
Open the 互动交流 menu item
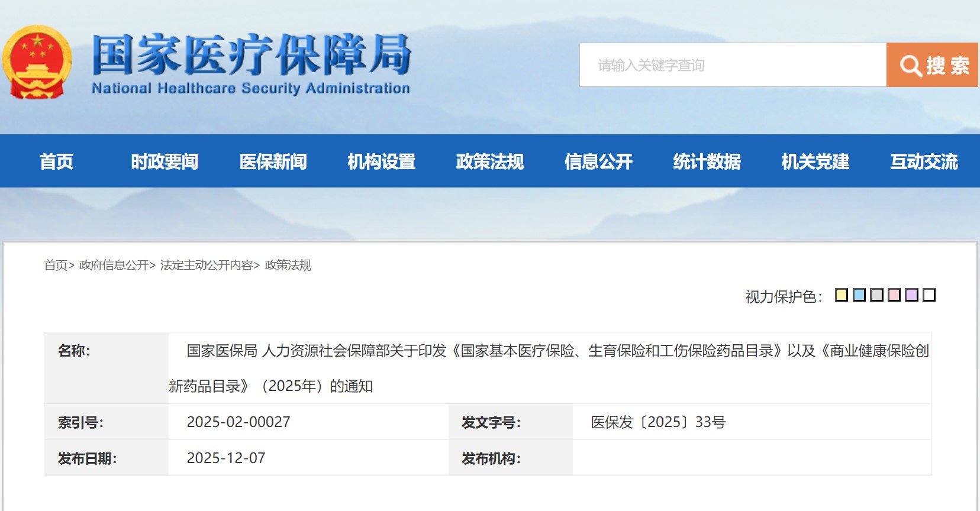(x=924, y=161)
